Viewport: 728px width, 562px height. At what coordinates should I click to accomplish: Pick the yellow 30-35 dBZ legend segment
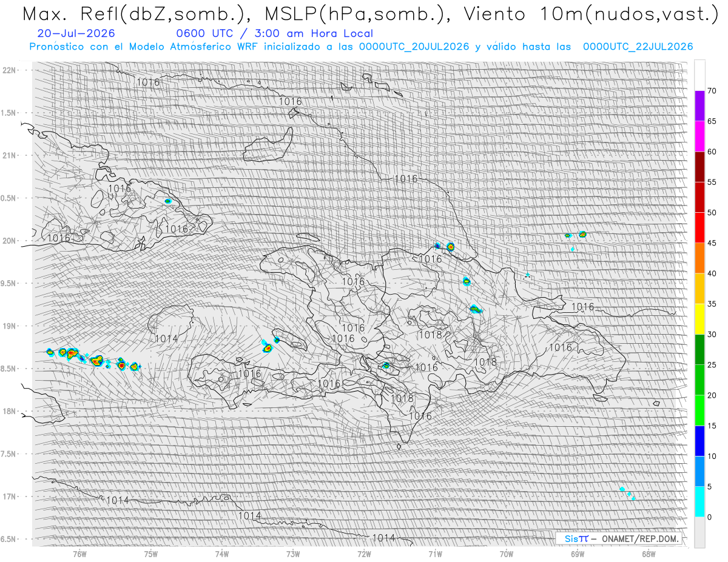[x=699, y=319]
